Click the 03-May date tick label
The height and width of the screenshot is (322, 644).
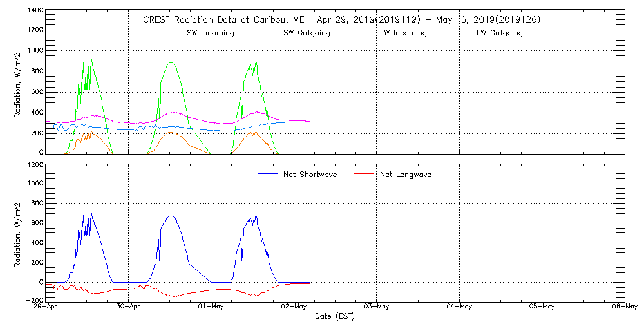[x=376, y=307]
